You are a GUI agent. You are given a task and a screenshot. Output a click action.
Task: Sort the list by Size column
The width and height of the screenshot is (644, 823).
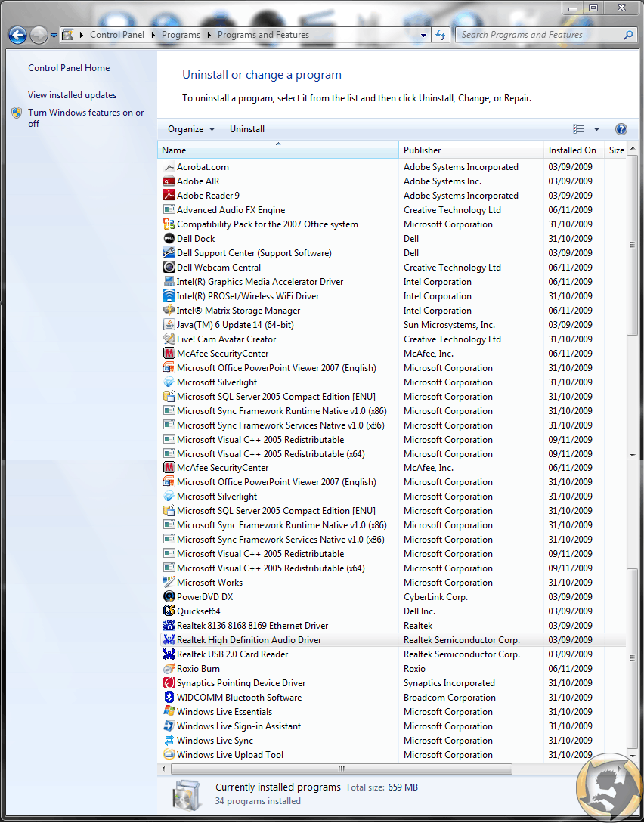[615, 150]
